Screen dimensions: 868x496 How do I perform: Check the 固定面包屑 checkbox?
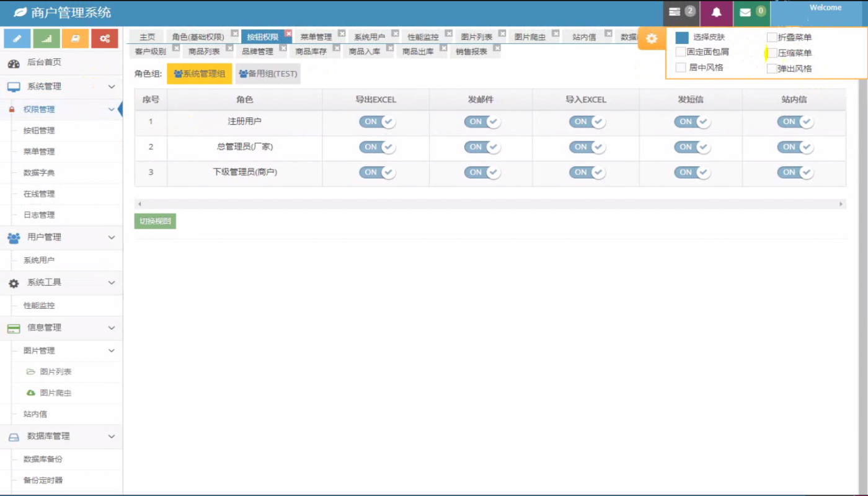681,52
